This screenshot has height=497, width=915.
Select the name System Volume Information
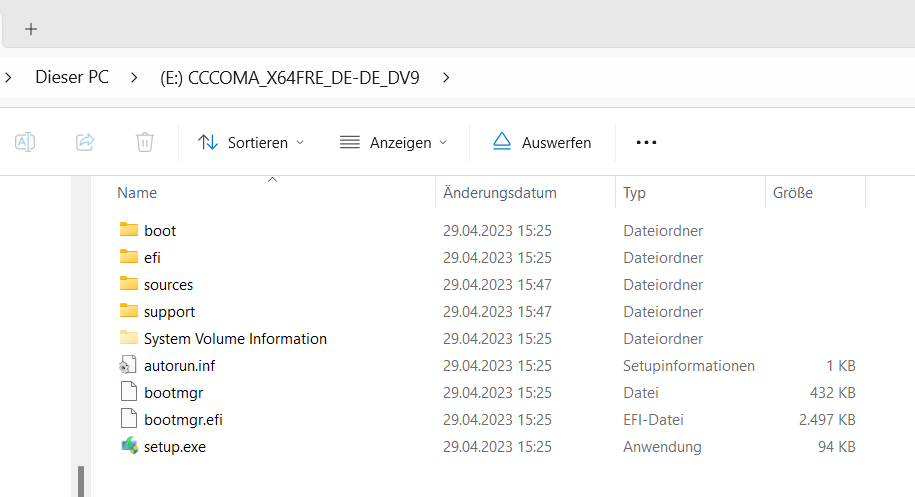(x=235, y=339)
